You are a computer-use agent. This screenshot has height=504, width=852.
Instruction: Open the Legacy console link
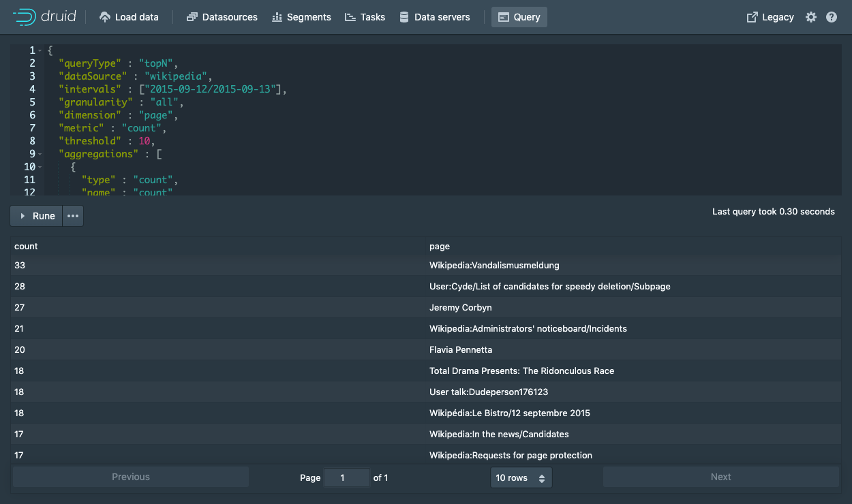point(770,17)
